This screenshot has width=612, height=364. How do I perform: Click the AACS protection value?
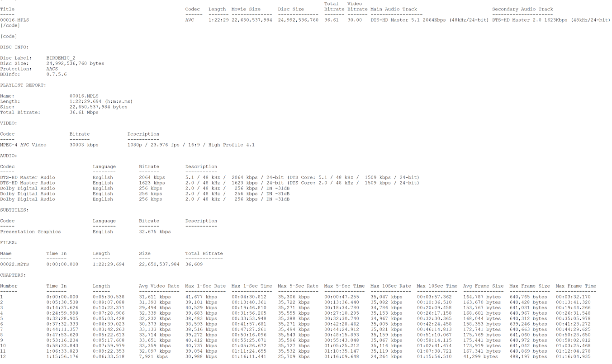point(52,69)
